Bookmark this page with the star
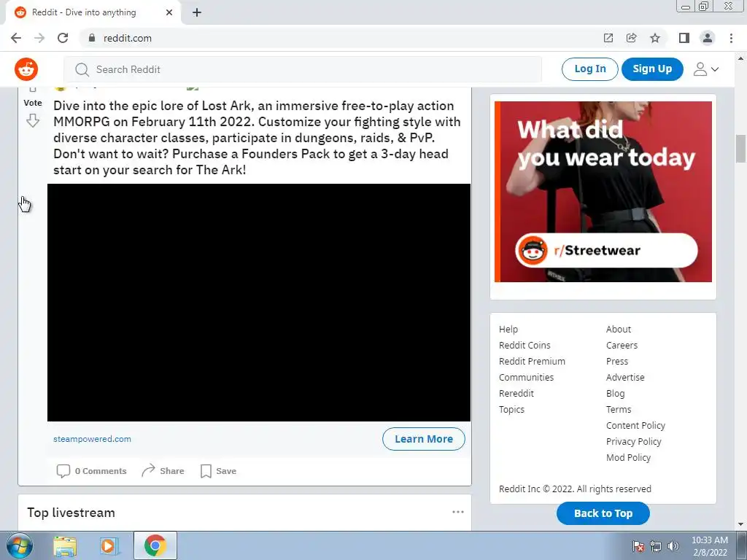 [655, 38]
